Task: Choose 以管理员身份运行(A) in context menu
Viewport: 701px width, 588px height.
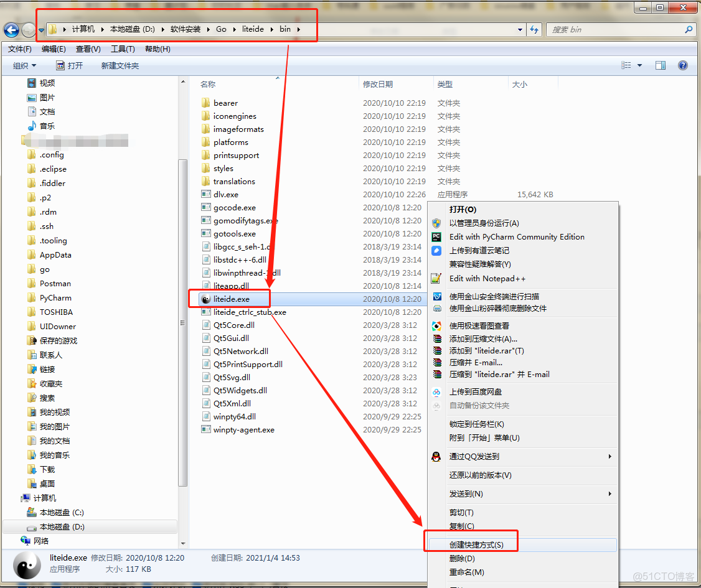Action: (x=484, y=223)
